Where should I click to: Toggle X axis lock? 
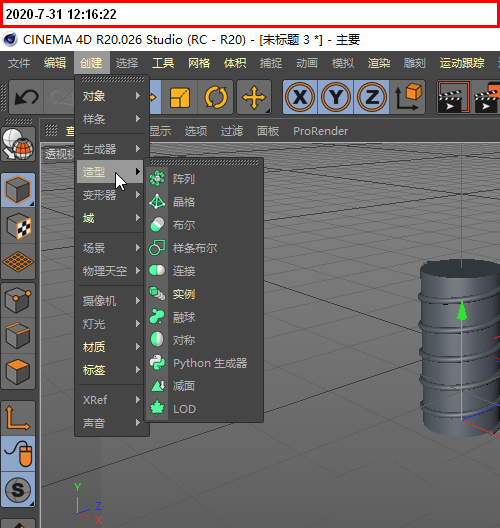300,97
